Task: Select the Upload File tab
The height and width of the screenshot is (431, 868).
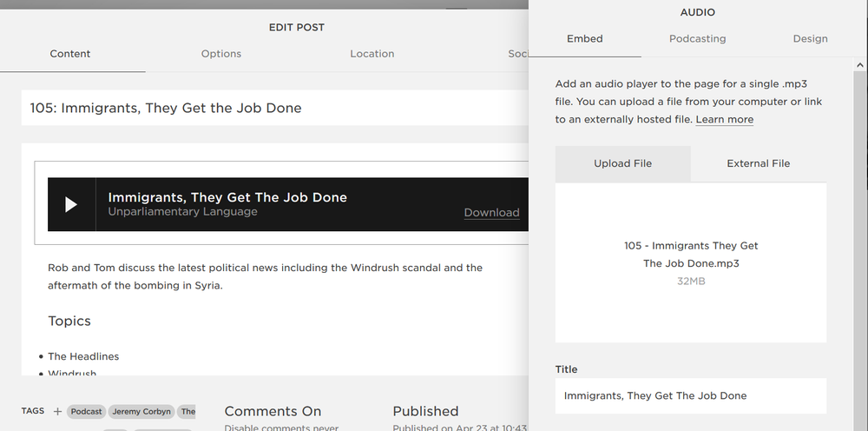Action: point(622,163)
